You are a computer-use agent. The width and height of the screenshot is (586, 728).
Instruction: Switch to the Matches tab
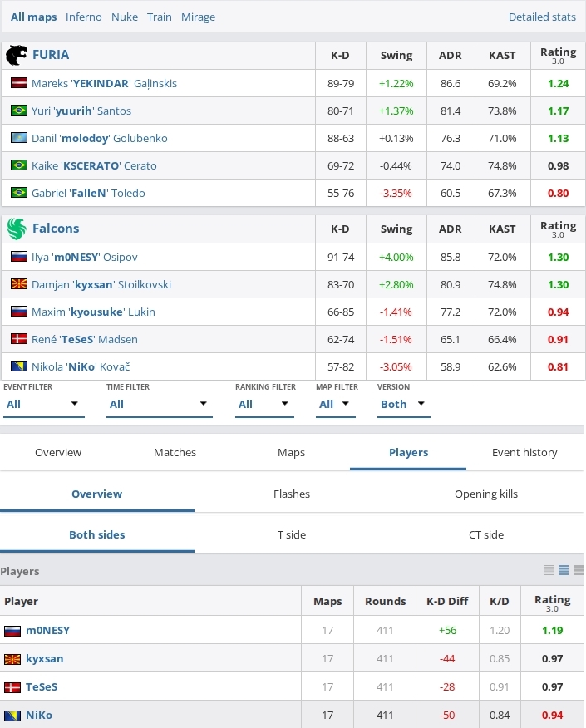[x=175, y=452]
